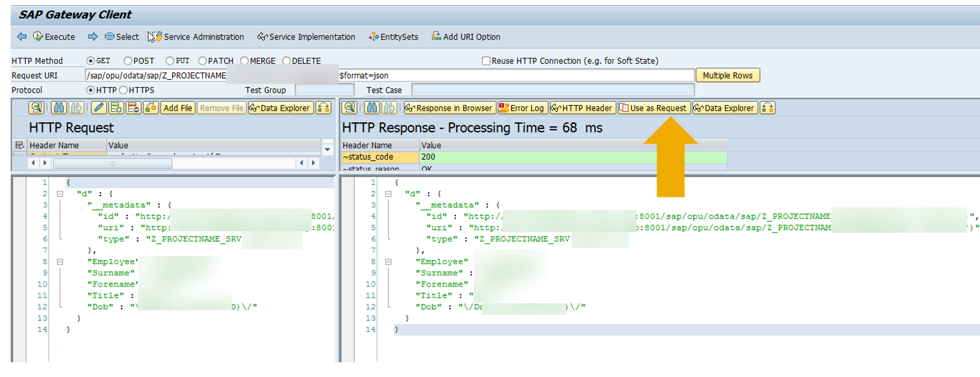Click the details magnifier icon in HTTP Response toolbar

coord(350,108)
